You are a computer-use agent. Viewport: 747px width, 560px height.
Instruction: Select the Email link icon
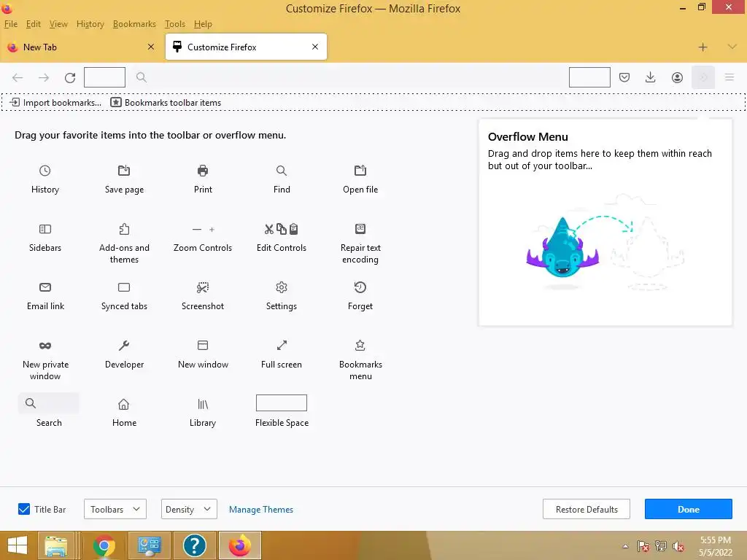(44, 287)
